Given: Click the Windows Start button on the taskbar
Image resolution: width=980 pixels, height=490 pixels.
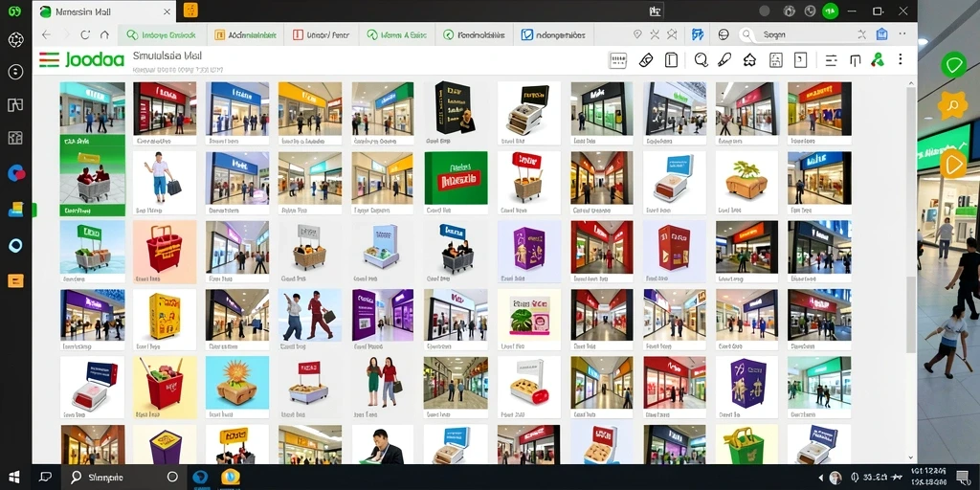Looking at the screenshot, I should tap(13, 477).
